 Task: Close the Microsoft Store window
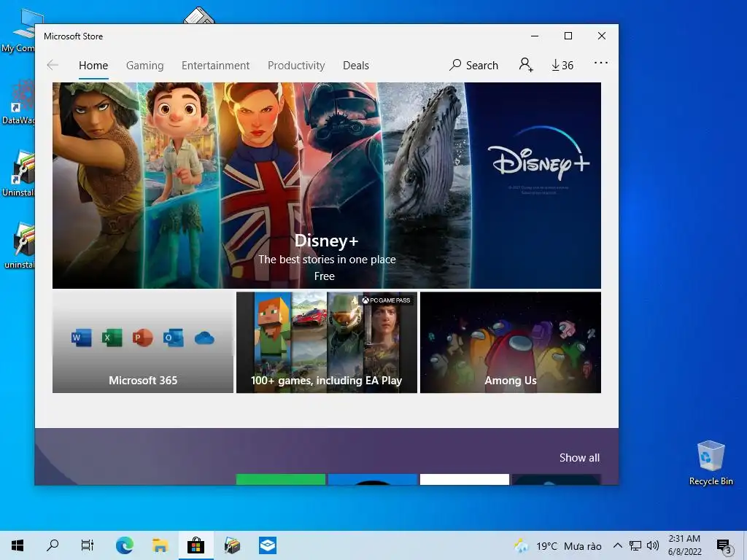tap(602, 36)
